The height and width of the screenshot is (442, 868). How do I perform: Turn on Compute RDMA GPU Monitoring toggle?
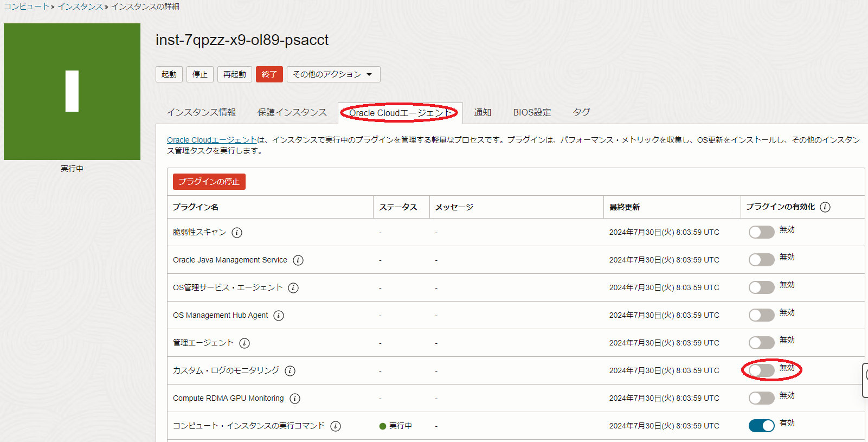pos(761,398)
